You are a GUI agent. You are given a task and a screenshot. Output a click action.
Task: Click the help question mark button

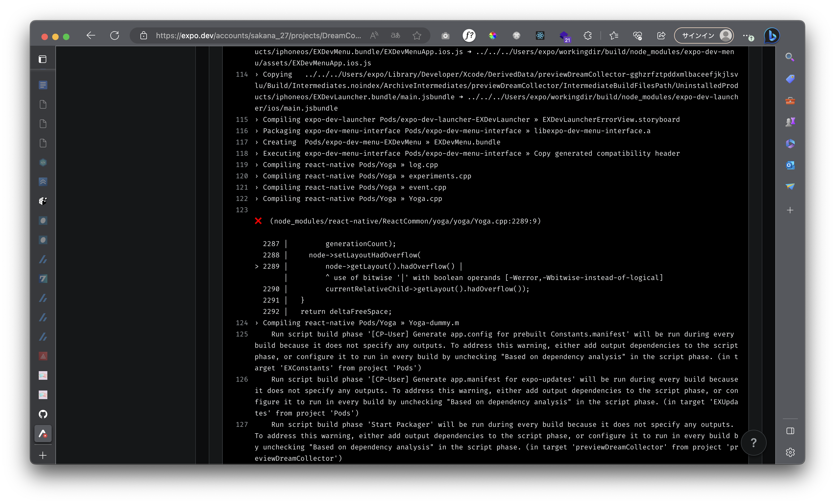(x=753, y=443)
